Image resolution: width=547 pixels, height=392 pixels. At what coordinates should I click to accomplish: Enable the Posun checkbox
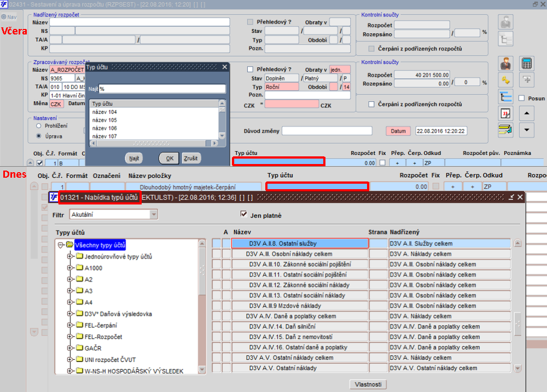point(521,98)
